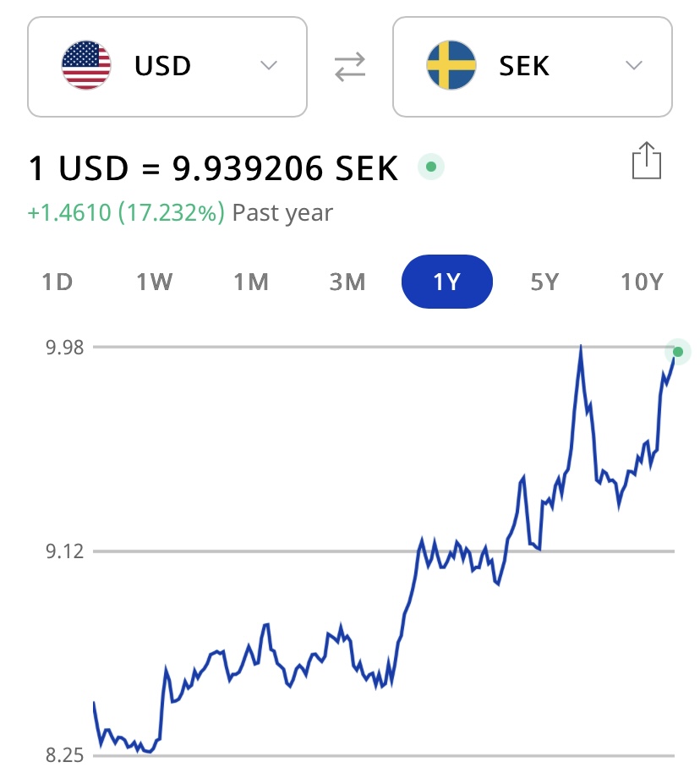The height and width of the screenshot is (784, 700).
Task: Select the highlighted 1Y range button
Action: pos(446,282)
